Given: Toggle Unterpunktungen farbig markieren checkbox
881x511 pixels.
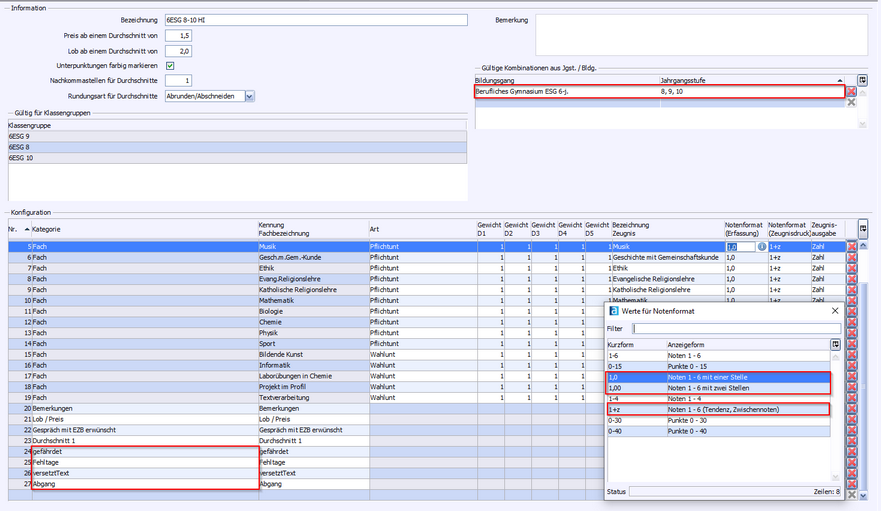Looking at the screenshot, I should (170, 65).
